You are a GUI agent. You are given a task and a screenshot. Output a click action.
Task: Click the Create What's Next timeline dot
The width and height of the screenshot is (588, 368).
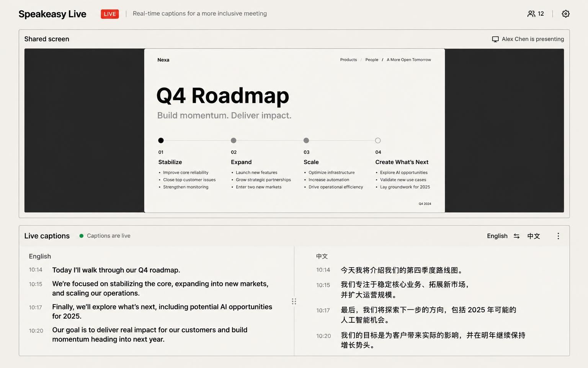click(x=378, y=140)
